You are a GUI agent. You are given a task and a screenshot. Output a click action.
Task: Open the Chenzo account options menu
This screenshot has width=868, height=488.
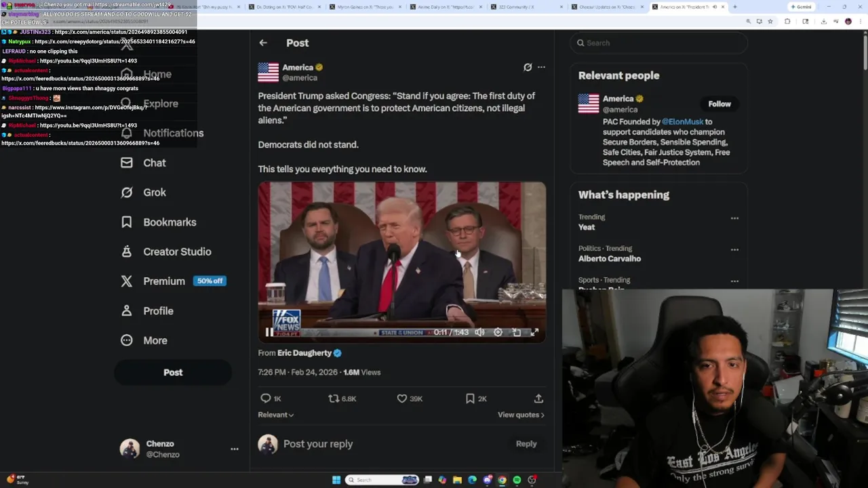coord(235,449)
